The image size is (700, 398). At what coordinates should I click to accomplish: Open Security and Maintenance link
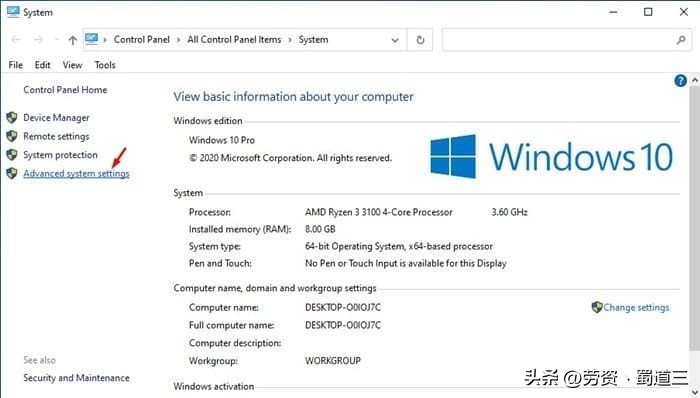pyautogui.click(x=76, y=378)
